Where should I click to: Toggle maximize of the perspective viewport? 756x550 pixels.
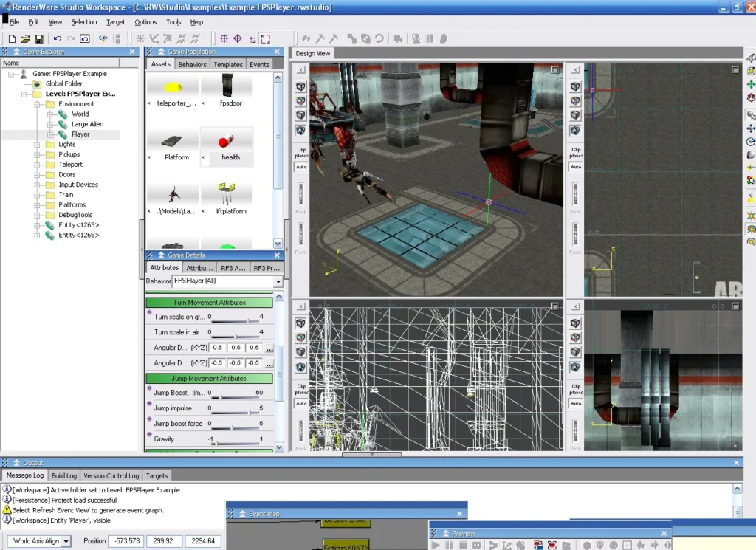[555, 70]
